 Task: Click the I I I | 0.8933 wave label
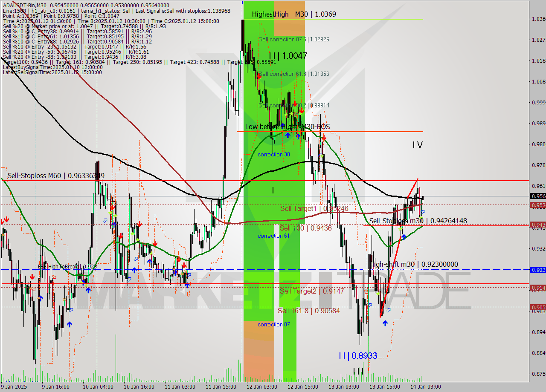[x=358, y=355]
